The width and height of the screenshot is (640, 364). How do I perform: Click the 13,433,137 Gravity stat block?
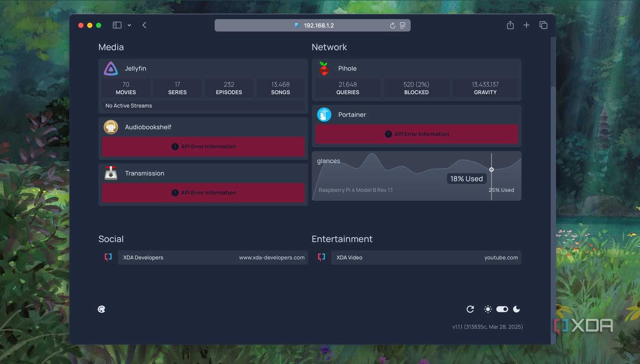(x=485, y=88)
